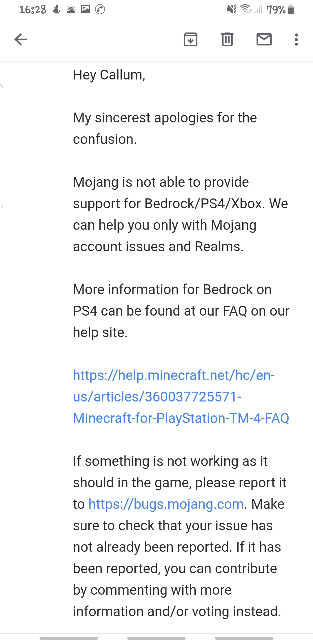Tap the Wi-Fi status icon
The height and width of the screenshot is (644, 313).
click(x=246, y=10)
